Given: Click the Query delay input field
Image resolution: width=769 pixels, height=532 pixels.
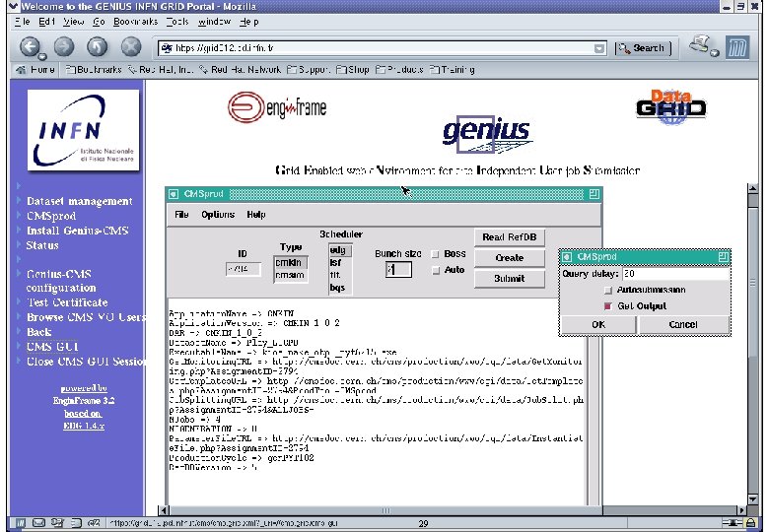Looking at the screenshot, I should click(x=675, y=274).
